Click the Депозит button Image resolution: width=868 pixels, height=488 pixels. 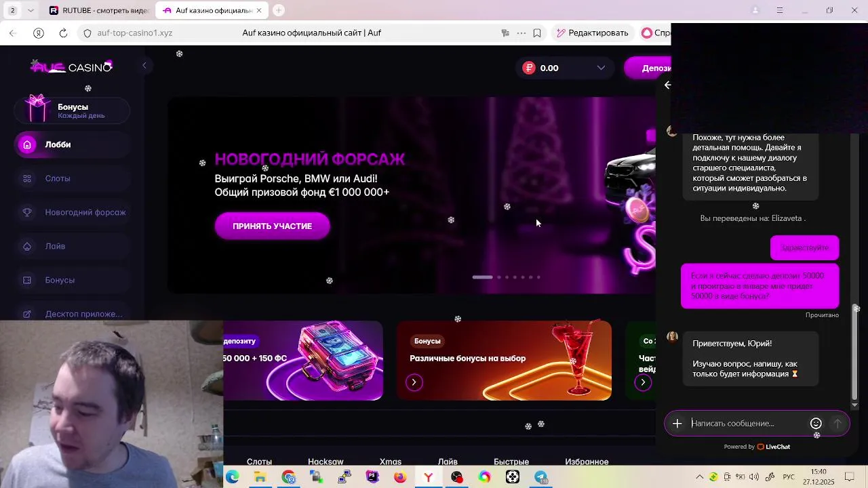pos(648,68)
